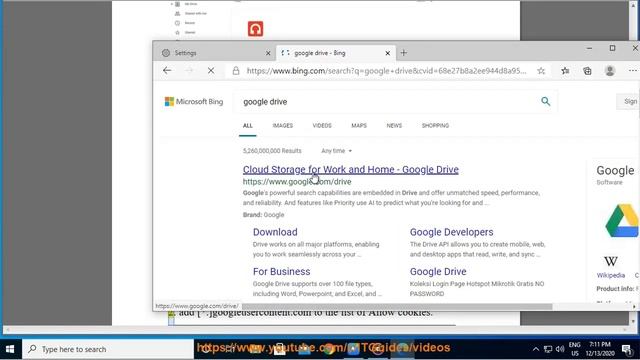
Task: Click the Google Drive triangle logo image
Action: coord(622,221)
